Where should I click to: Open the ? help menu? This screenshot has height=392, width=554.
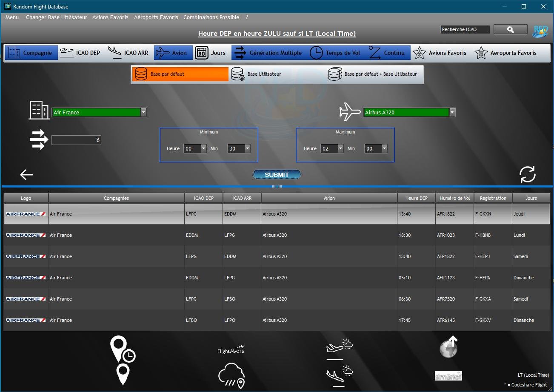(x=247, y=17)
